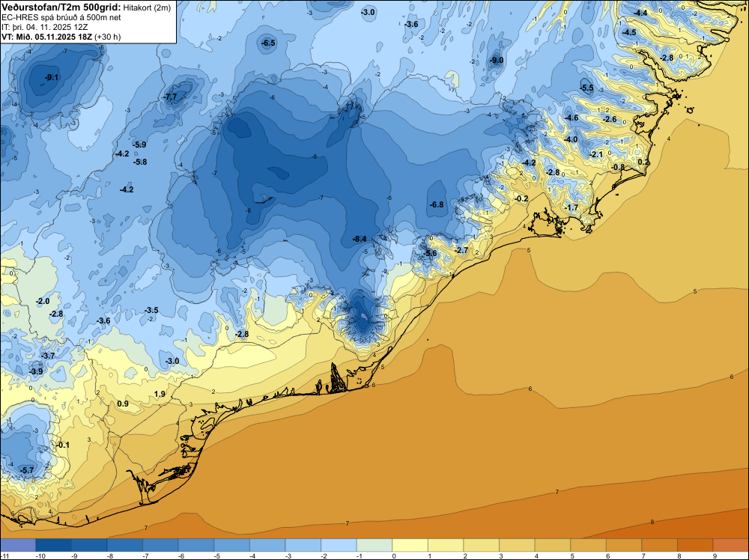Click the legend swatch between 0 and 1

(410, 545)
